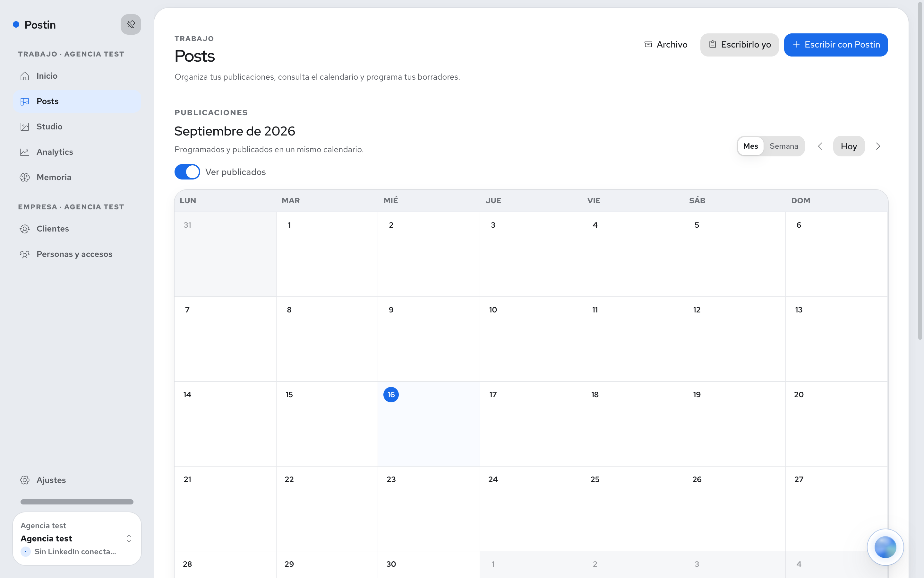Click the LinkedIn status dot icon
This screenshot has width=924, height=578.
[x=26, y=552]
